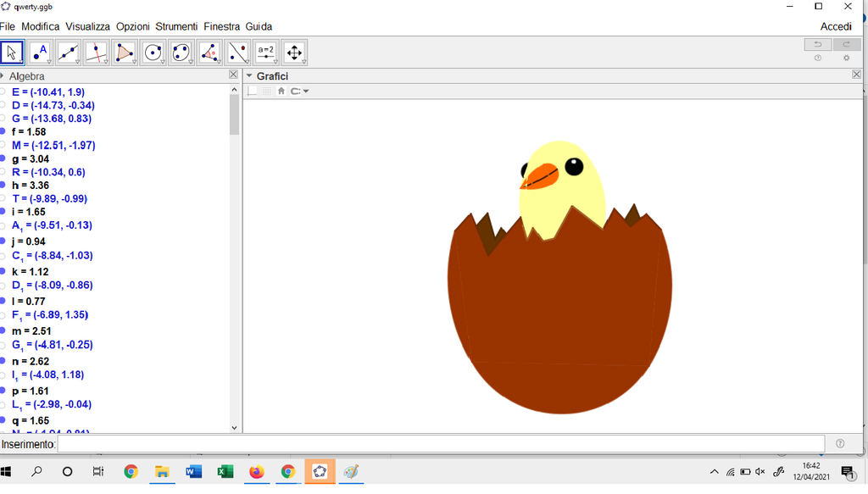The image size is (868, 494).
Task: Select the Move arrow tool
Action: pos(12,53)
